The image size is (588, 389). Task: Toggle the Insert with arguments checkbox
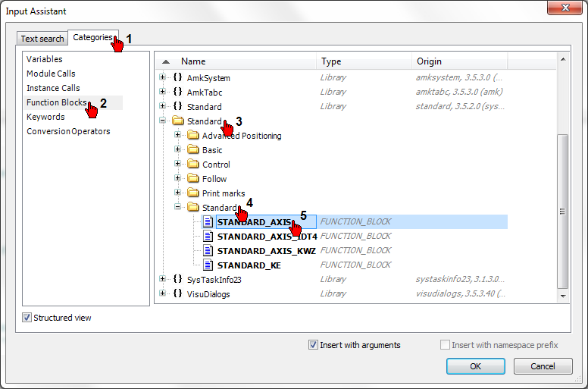[313, 344]
